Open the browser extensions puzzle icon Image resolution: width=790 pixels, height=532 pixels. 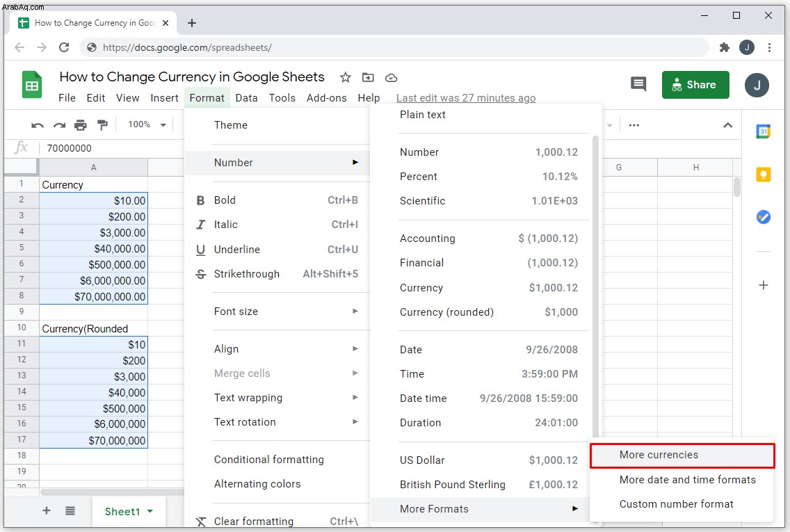point(724,47)
